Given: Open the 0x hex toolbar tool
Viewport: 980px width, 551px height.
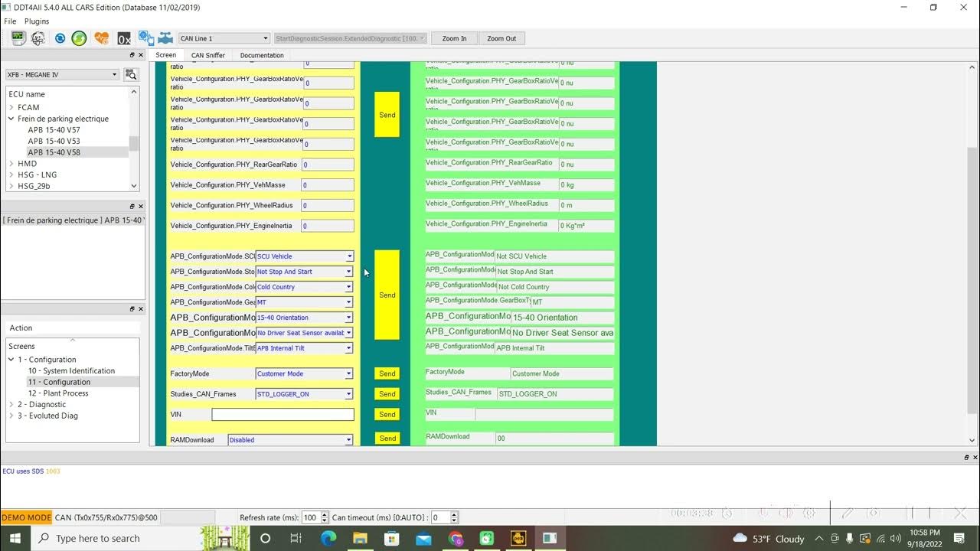Looking at the screenshot, I should pos(123,38).
